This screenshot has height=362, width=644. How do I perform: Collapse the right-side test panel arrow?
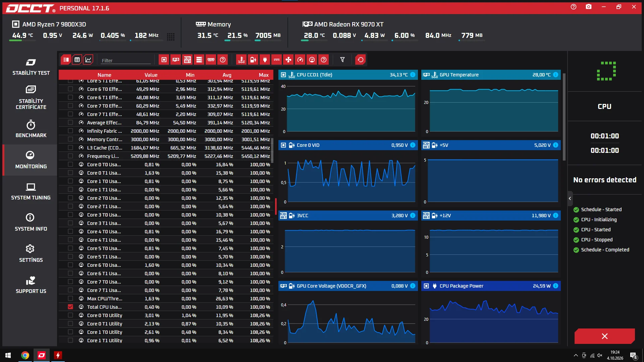click(570, 198)
